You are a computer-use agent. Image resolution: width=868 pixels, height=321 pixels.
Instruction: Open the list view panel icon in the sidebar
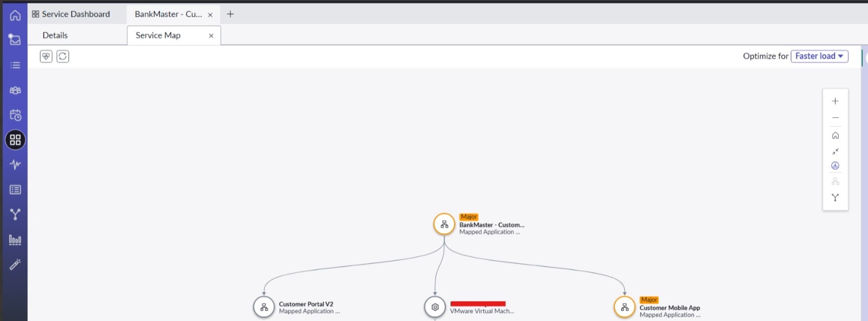15,190
